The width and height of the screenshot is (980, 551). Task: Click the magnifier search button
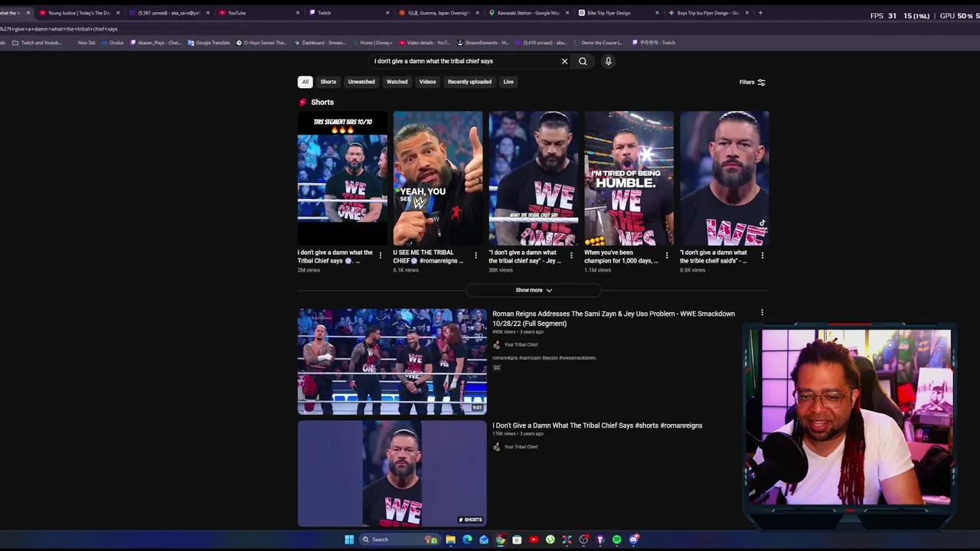point(583,61)
